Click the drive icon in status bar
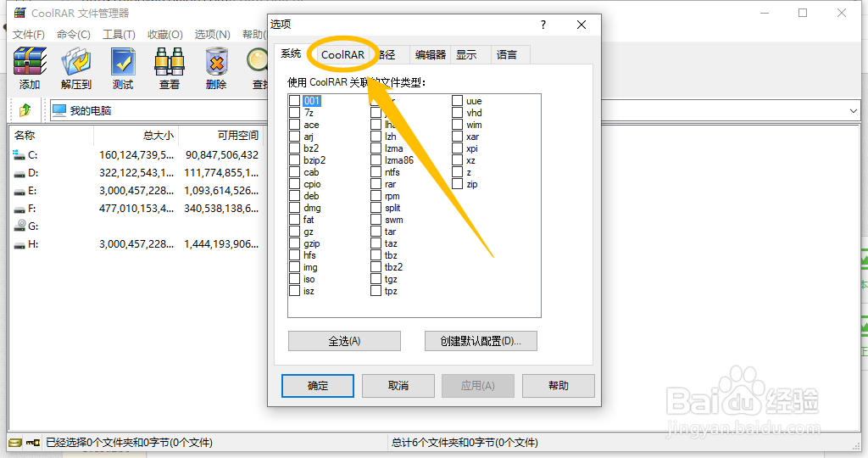868x458 pixels. (15, 443)
